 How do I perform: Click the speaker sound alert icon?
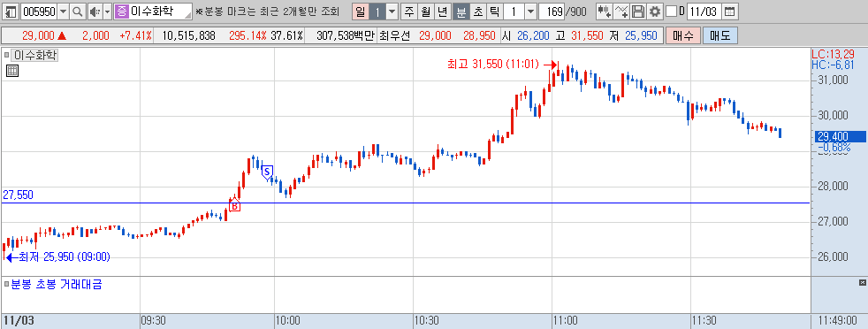point(95,11)
